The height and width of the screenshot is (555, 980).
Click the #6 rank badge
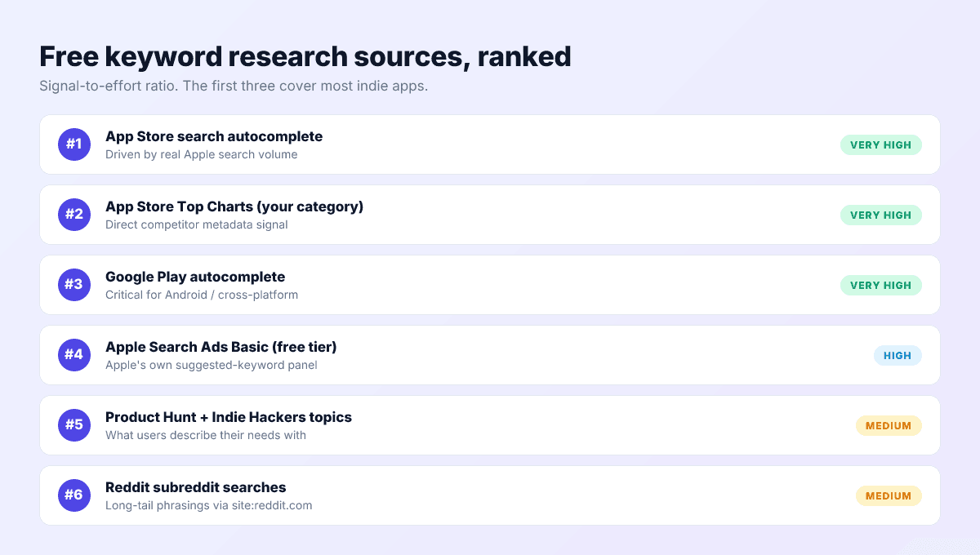74,495
